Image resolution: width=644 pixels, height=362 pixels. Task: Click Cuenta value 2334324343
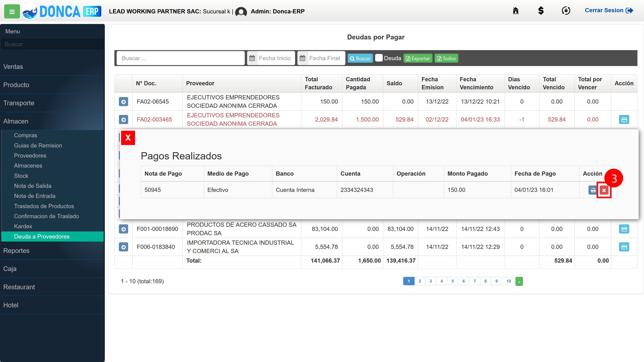(357, 190)
